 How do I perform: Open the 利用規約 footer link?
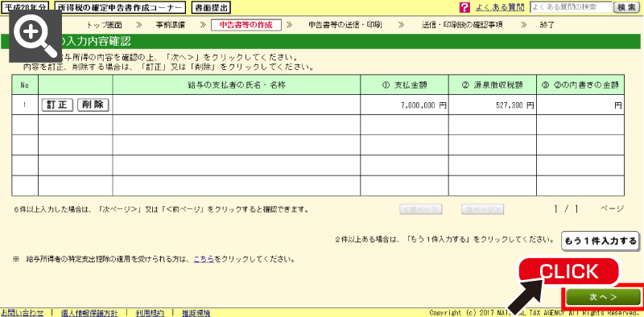tap(150, 313)
